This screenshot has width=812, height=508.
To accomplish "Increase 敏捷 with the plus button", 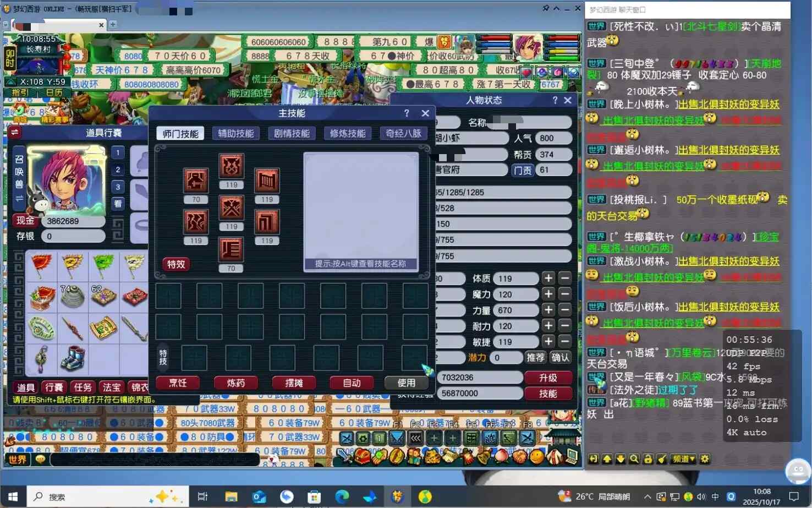I will (x=548, y=342).
